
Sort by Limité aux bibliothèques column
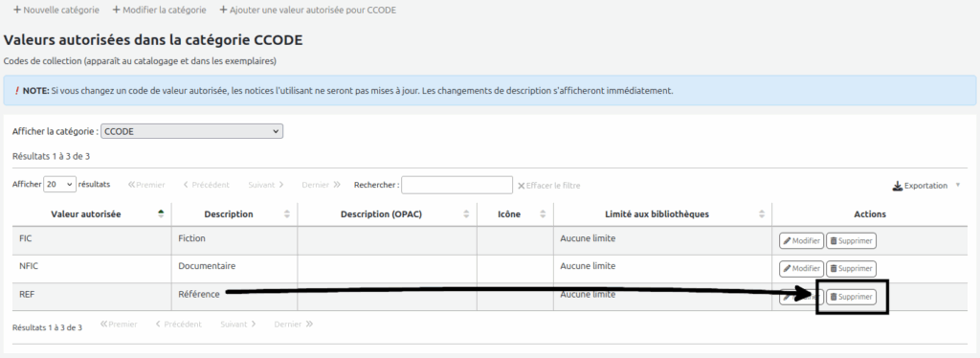(662, 213)
